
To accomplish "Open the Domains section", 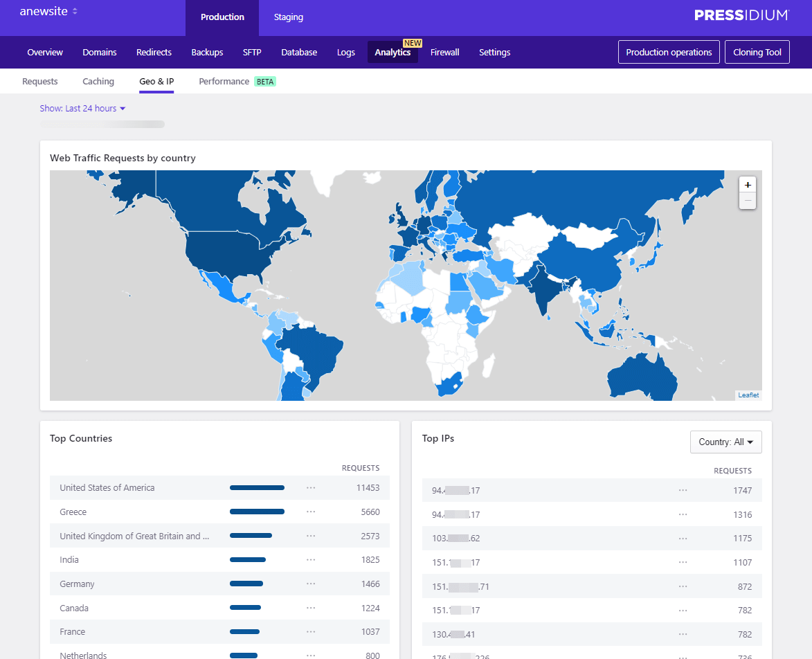I will coord(100,53).
